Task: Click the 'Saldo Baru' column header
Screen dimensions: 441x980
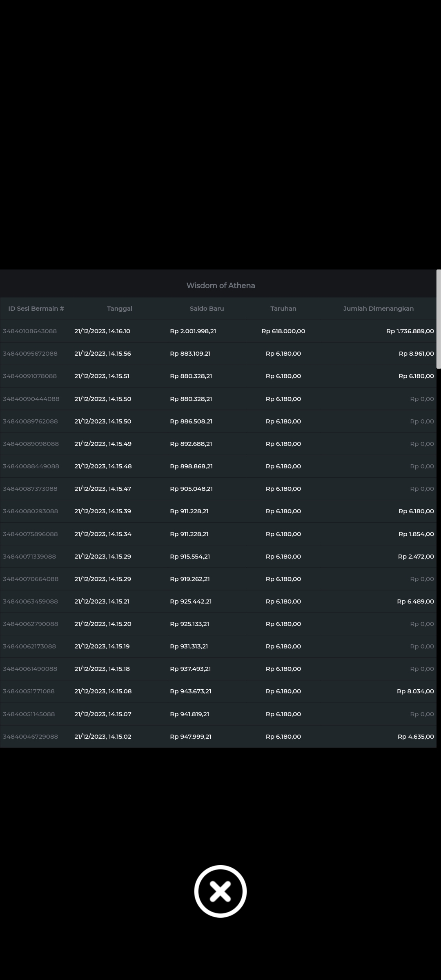Action: pos(207,309)
